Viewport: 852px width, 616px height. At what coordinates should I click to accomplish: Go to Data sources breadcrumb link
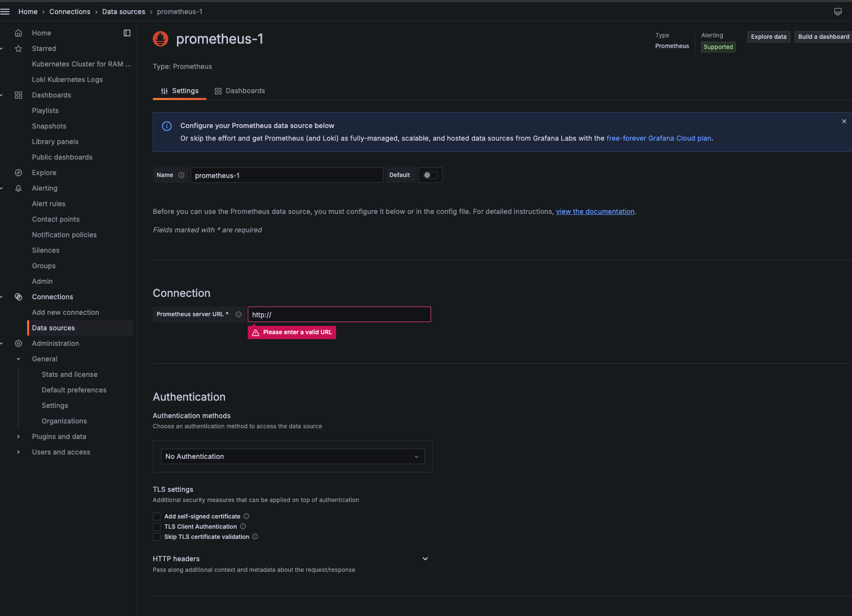(x=124, y=12)
